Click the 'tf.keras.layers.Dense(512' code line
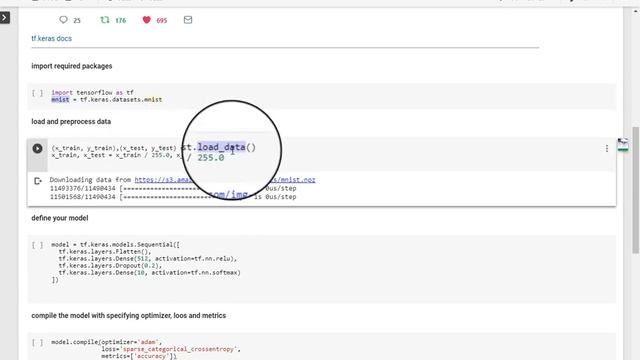Image resolution: width=640 pixels, height=360 pixels. click(x=148, y=259)
